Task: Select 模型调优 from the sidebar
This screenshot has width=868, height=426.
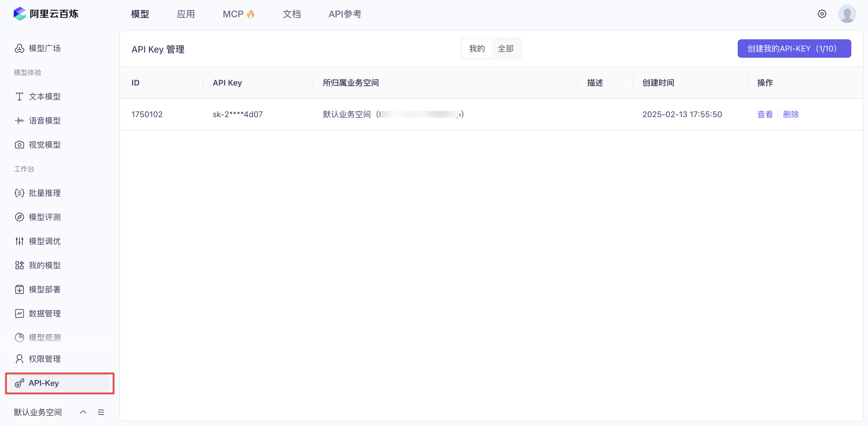Action: tap(44, 241)
